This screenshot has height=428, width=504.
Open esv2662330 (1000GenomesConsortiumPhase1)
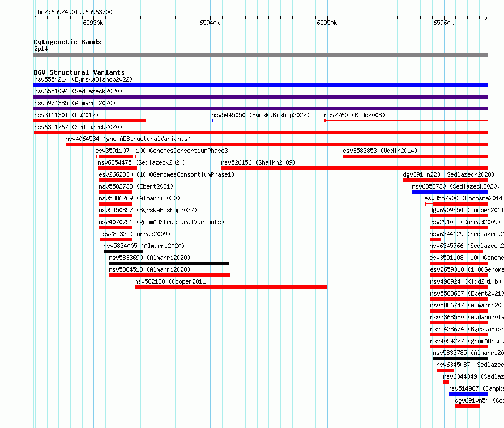(166, 174)
